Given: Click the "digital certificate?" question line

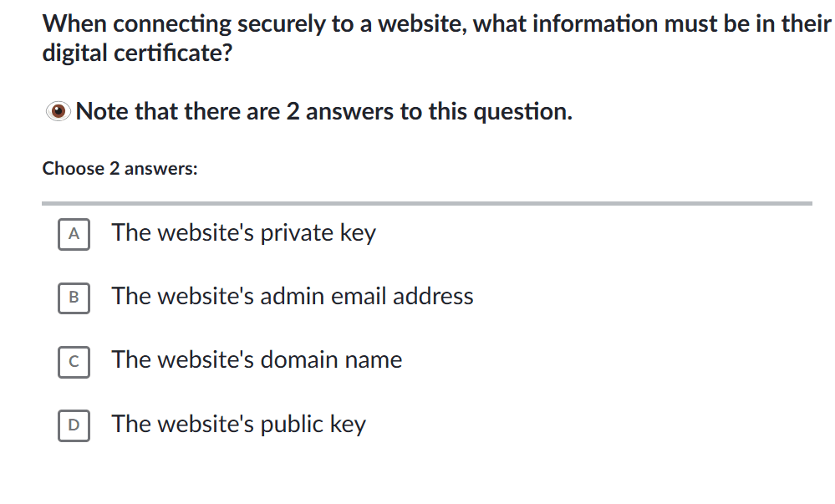Looking at the screenshot, I should point(137,55).
